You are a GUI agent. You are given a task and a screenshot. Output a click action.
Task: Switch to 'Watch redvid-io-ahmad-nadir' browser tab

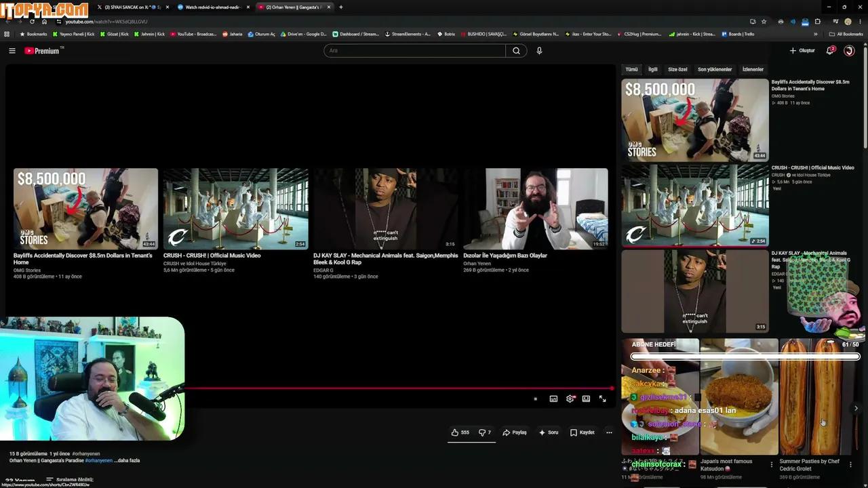[x=213, y=7]
